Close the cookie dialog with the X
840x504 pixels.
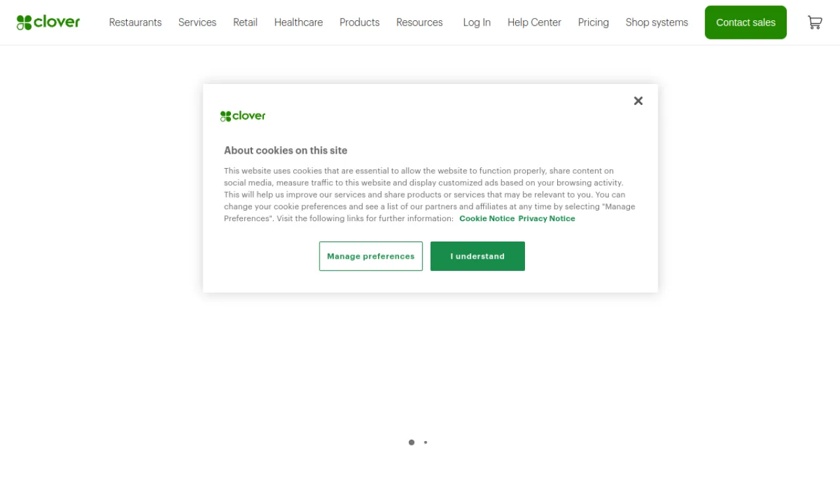pyautogui.click(x=638, y=100)
